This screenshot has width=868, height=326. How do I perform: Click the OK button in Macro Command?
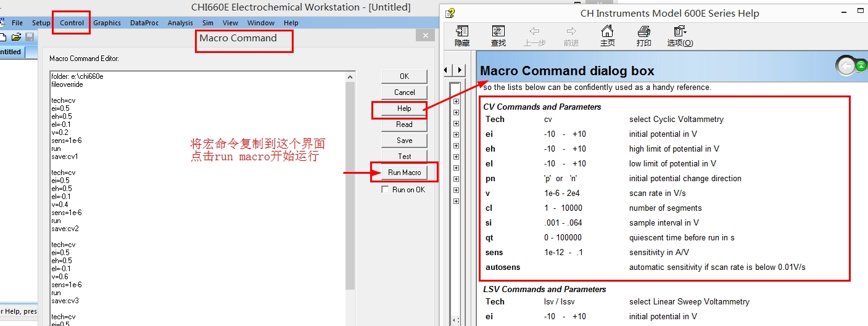[404, 76]
